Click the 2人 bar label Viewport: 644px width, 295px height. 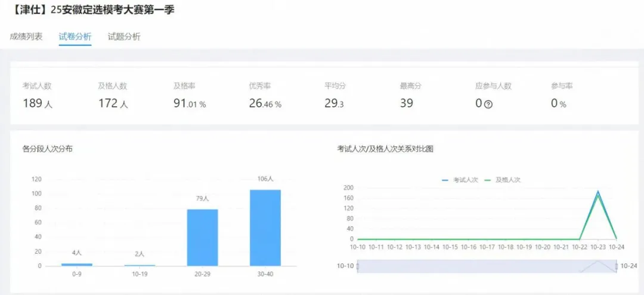[140, 254]
